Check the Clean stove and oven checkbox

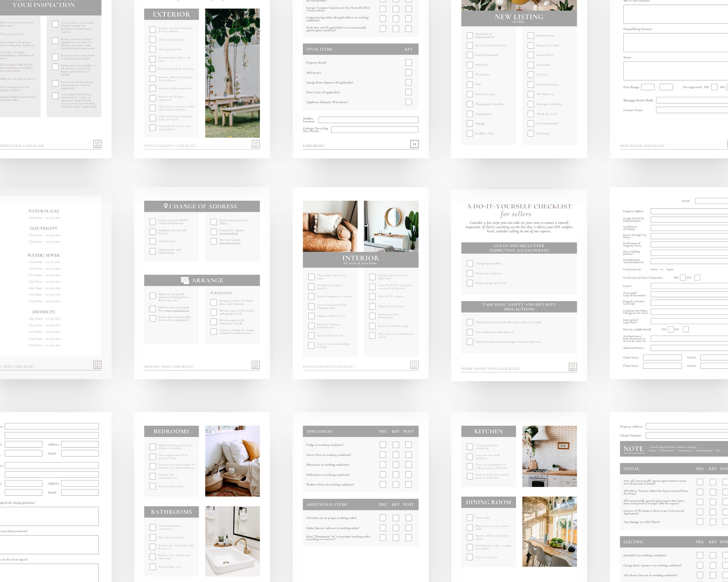click(470, 274)
